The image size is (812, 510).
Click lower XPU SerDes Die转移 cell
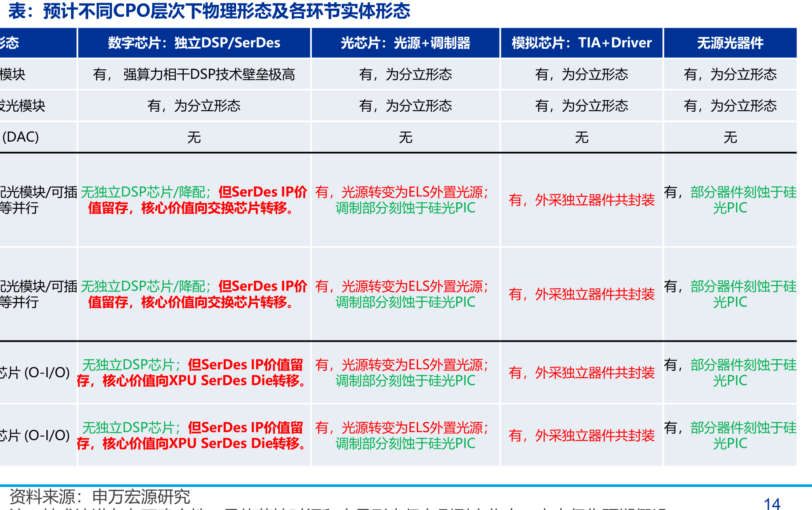pyautogui.click(x=194, y=436)
